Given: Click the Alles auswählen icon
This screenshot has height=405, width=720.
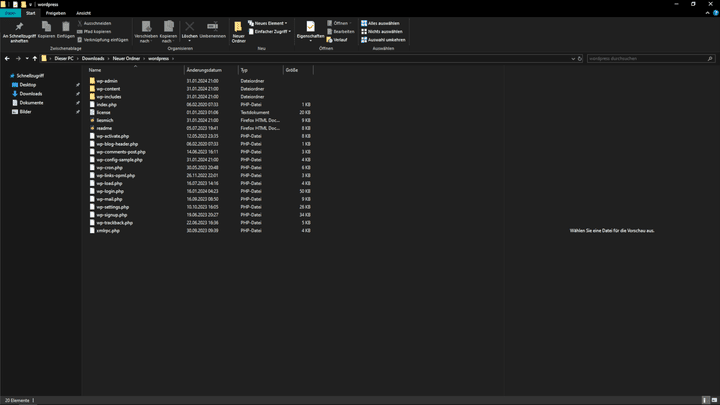Looking at the screenshot, I should (x=364, y=23).
